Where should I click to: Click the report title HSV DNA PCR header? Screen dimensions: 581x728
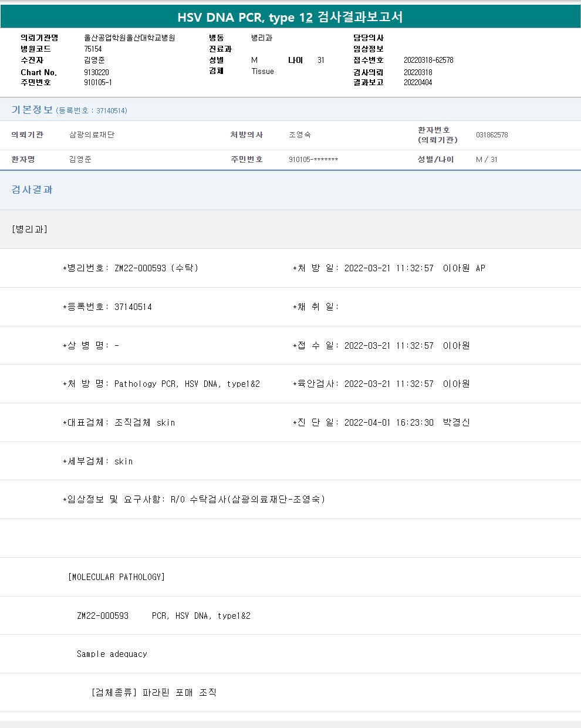290,17
